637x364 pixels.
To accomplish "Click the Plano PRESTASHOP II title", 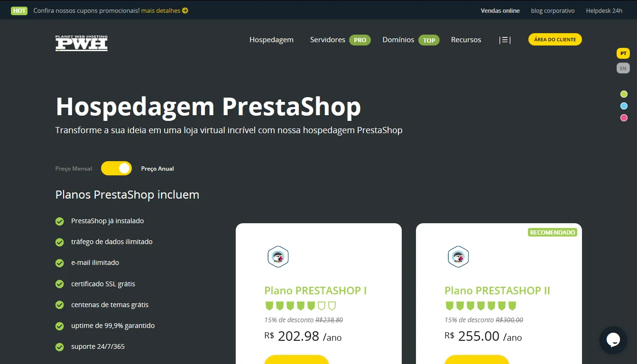I will point(497,291).
